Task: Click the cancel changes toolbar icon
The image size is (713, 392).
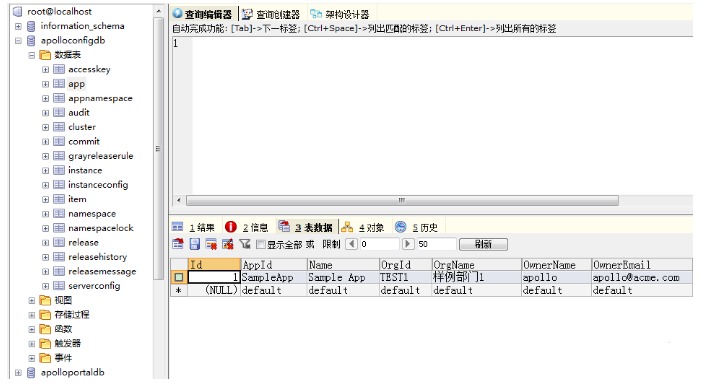Action: 228,244
